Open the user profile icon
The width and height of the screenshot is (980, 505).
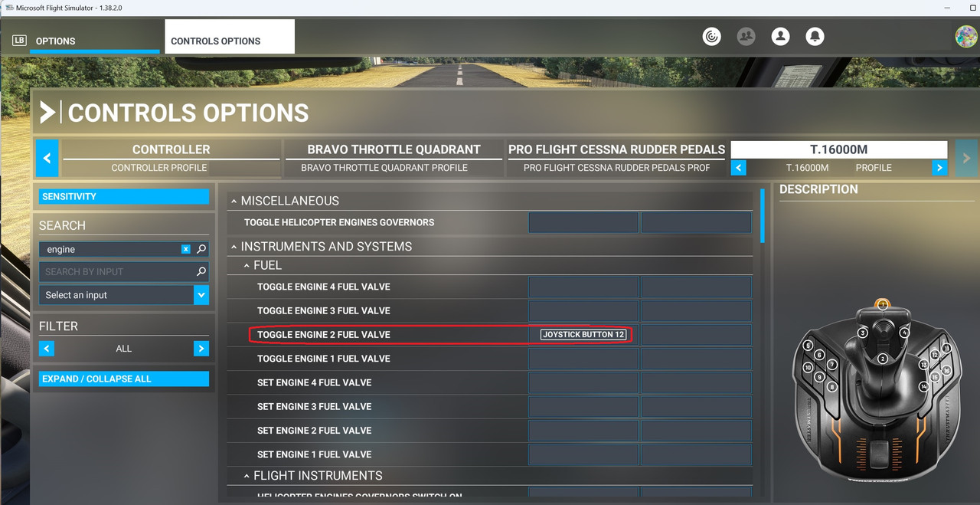click(780, 36)
